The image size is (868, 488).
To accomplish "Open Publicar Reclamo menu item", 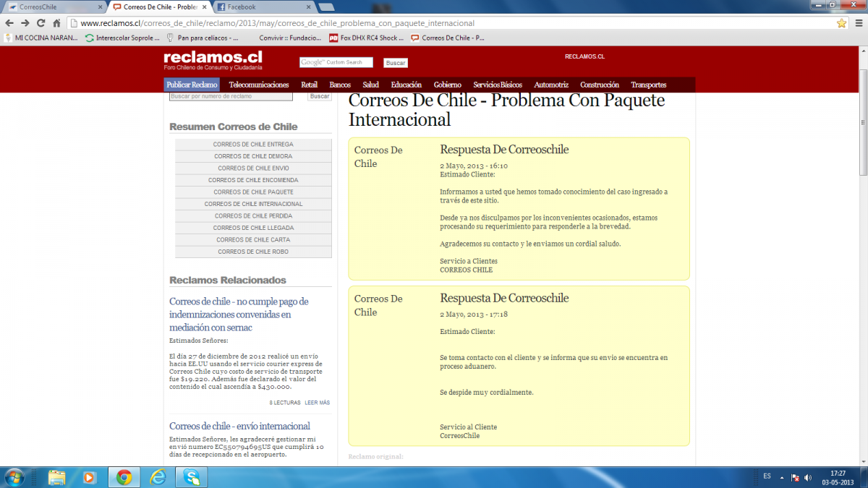I will click(192, 85).
